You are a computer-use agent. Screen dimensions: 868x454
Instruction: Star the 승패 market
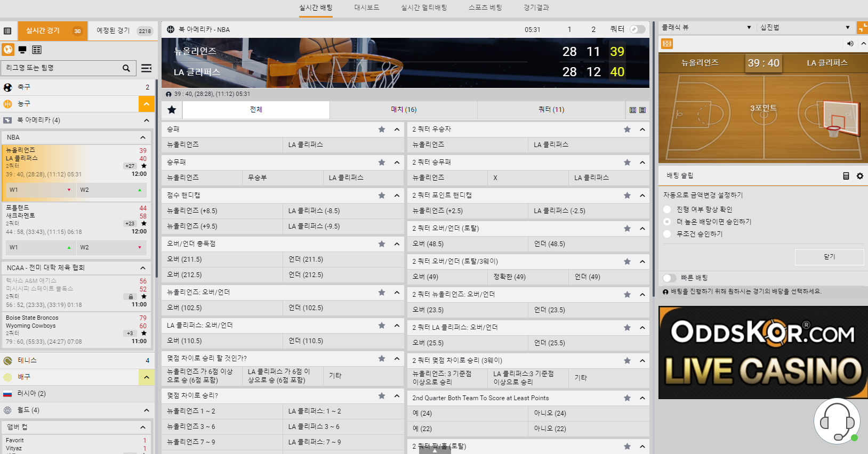(x=382, y=129)
